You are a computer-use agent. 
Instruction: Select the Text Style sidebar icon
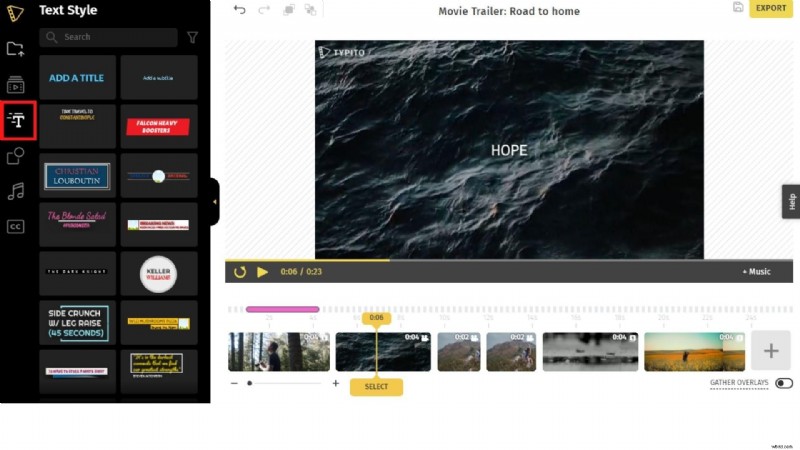[17, 120]
